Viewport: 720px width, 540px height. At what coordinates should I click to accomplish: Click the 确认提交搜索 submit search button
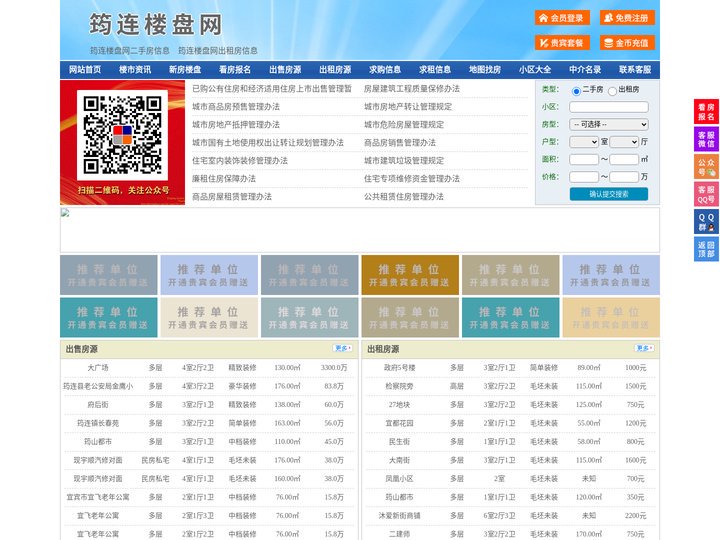[x=609, y=194]
